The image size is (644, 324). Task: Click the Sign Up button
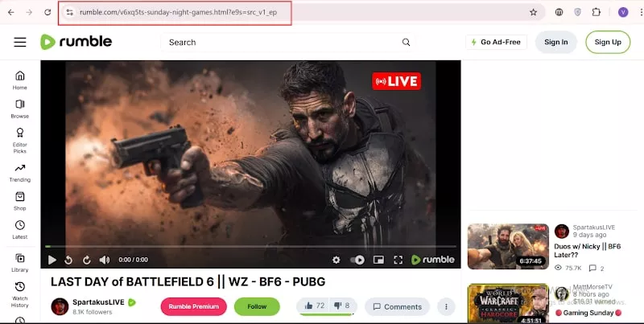(x=608, y=42)
